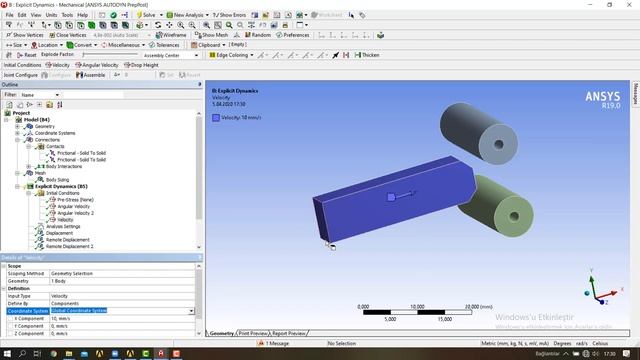Click the blue Velocity legend swatch
Screen dimensions: 640x360
click(x=216, y=118)
